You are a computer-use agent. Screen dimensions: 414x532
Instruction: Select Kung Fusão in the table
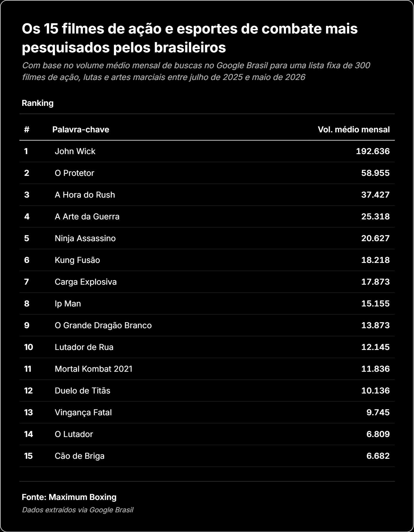tap(77, 260)
